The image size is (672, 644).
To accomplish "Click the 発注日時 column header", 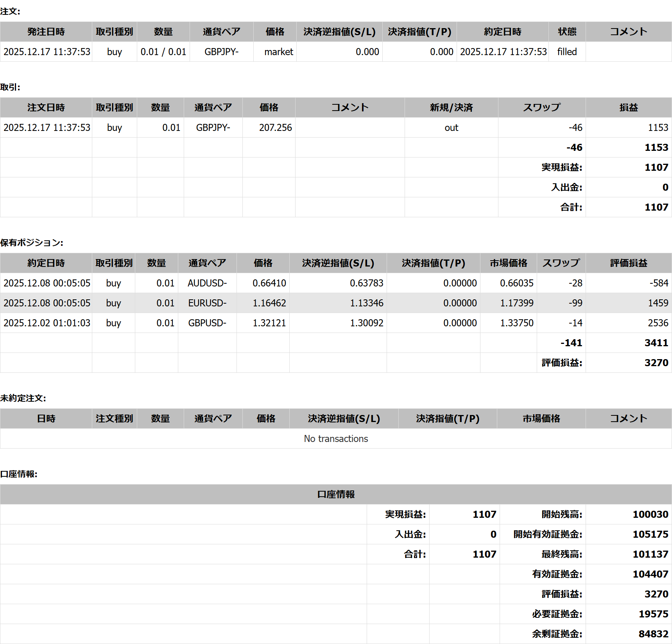I will click(46, 32).
